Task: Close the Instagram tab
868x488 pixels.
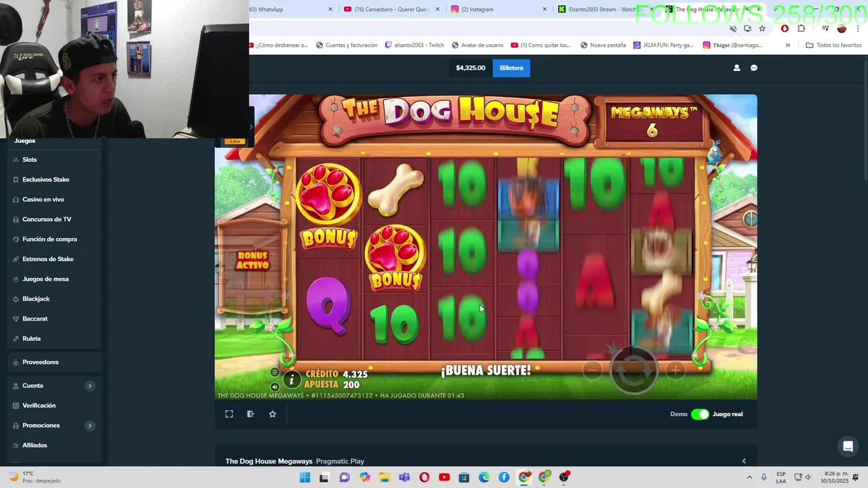Action: [x=545, y=9]
